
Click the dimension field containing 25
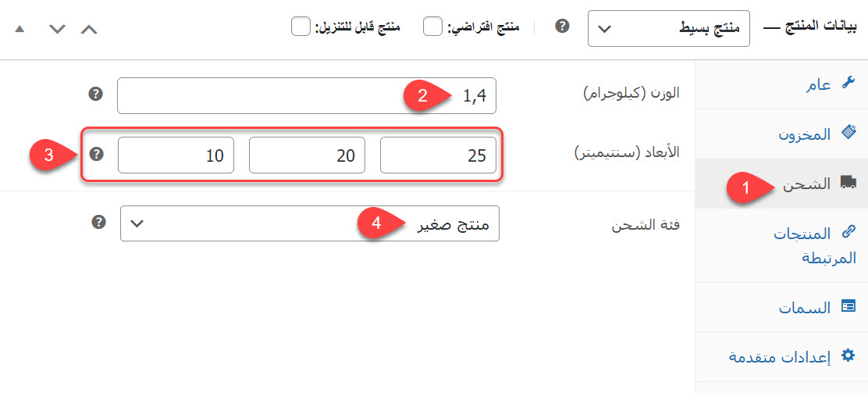(x=438, y=155)
